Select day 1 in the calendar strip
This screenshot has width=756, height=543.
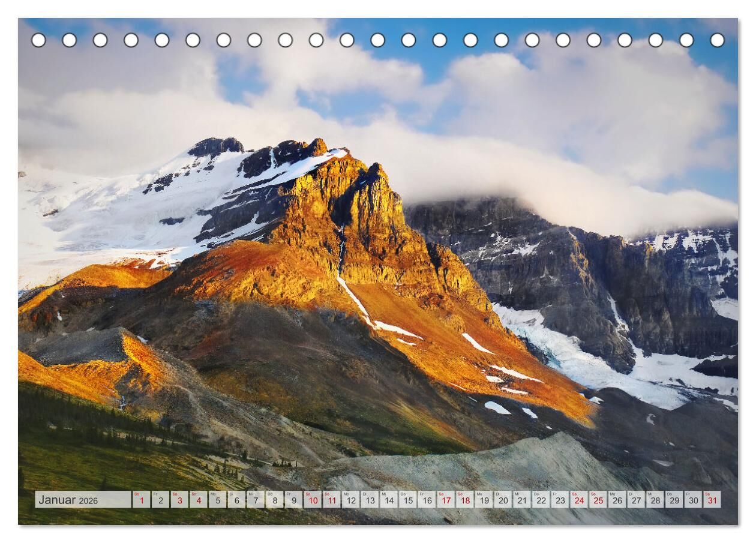pos(142,500)
